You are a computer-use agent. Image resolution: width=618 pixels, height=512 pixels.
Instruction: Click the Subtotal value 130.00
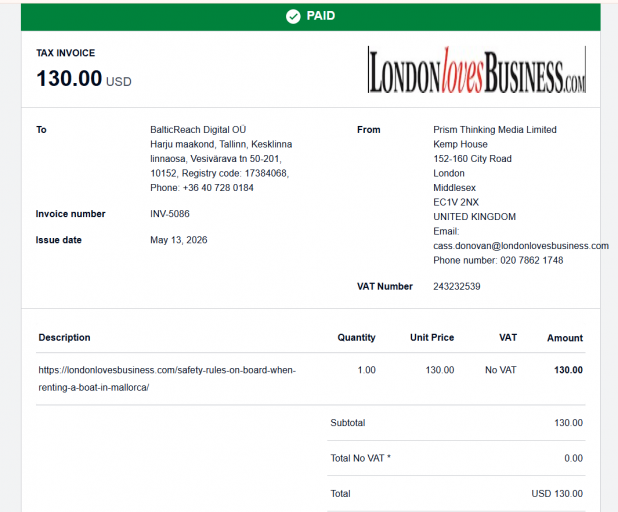[x=568, y=423]
